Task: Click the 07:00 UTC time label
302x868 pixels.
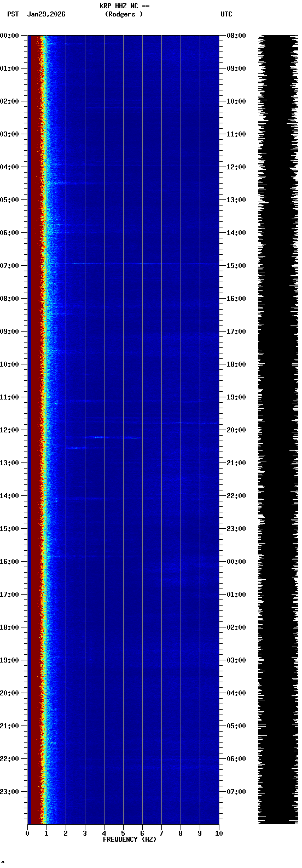Action: tap(236, 792)
